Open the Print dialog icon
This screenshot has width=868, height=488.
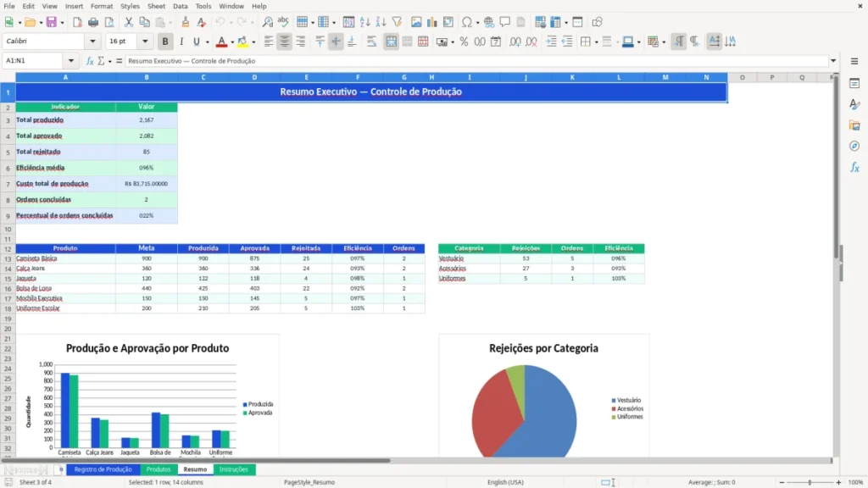tap(93, 22)
